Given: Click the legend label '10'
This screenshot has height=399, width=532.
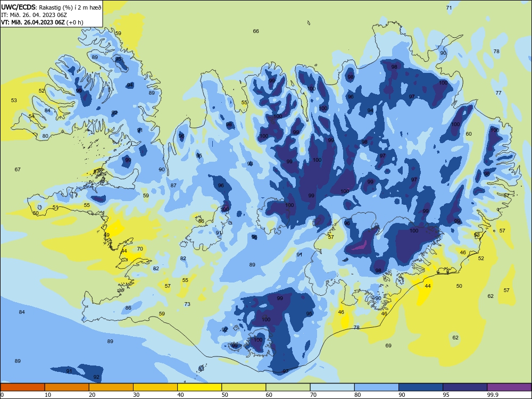Looking at the screenshot, I should (48, 395).
